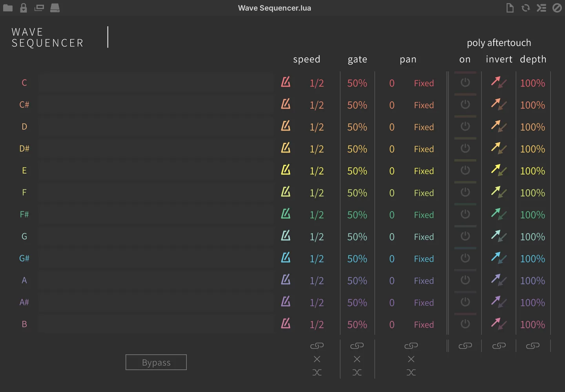565x392 pixels.
Task: Click the sequence menu icon at top right
Action: click(x=541, y=8)
